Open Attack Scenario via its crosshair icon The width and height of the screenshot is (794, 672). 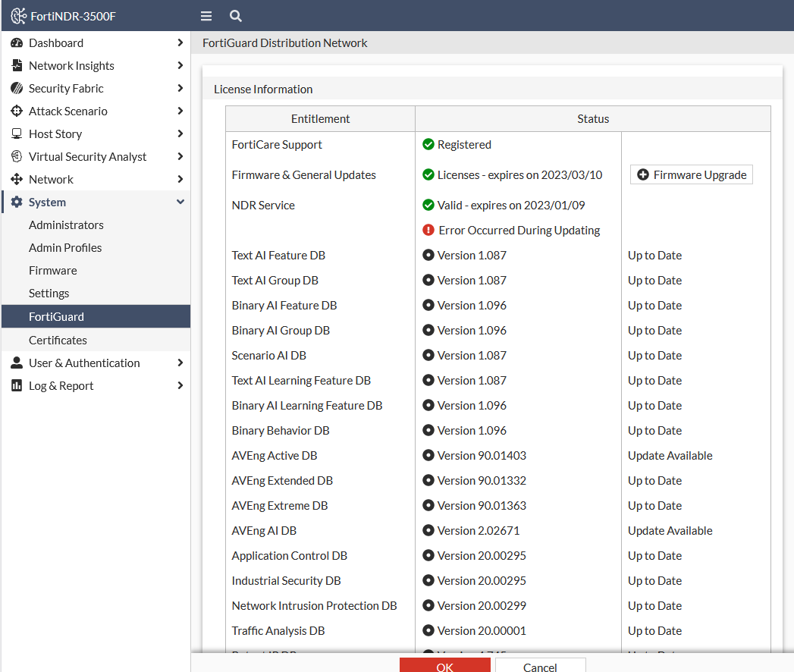point(17,111)
